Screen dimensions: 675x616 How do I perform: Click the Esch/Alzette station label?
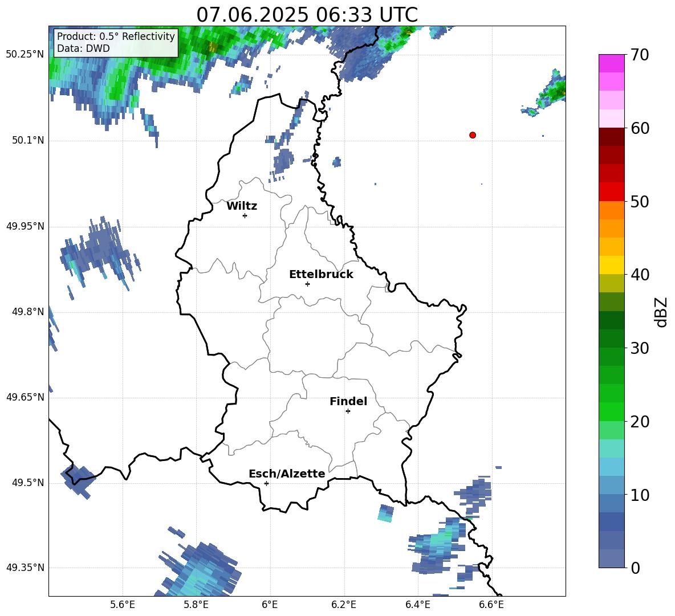(x=287, y=474)
